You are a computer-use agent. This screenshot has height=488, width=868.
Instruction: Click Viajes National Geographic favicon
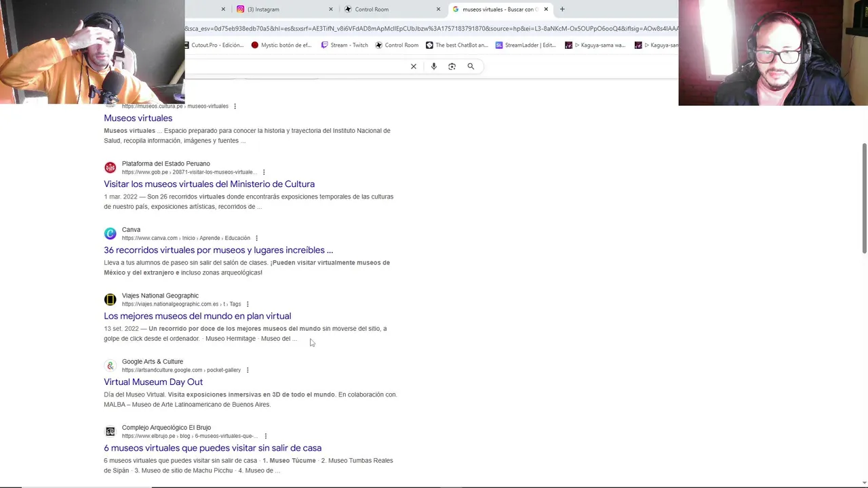pos(110,300)
